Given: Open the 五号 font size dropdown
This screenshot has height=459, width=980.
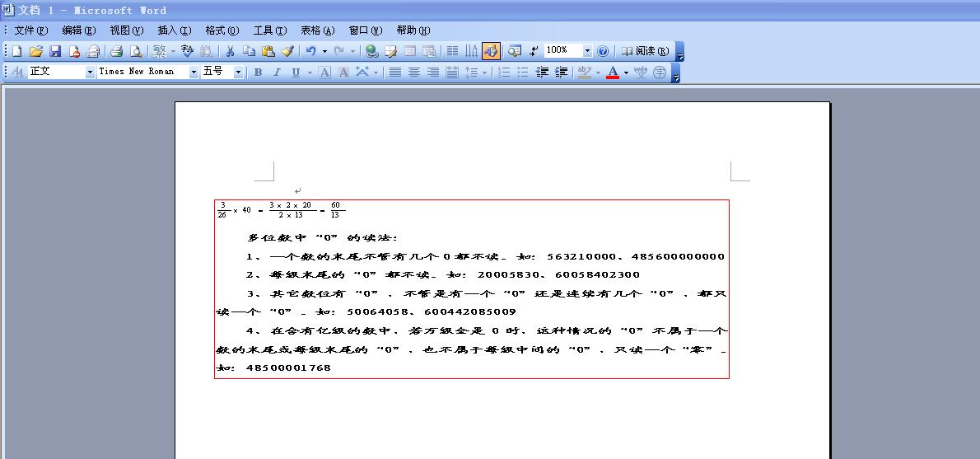Looking at the screenshot, I should point(238,72).
